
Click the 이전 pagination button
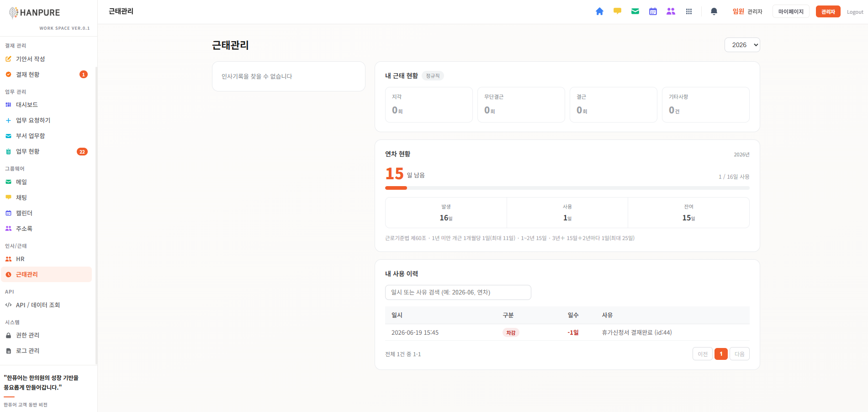point(703,354)
